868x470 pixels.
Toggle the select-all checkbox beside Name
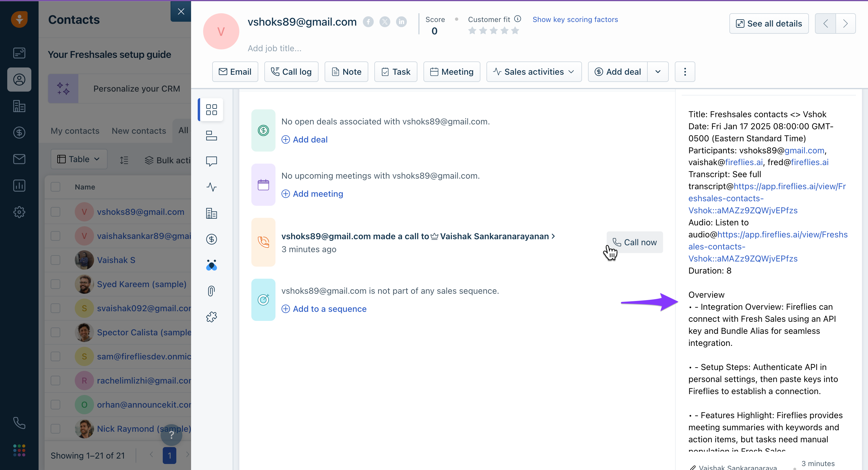coord(55,187)
